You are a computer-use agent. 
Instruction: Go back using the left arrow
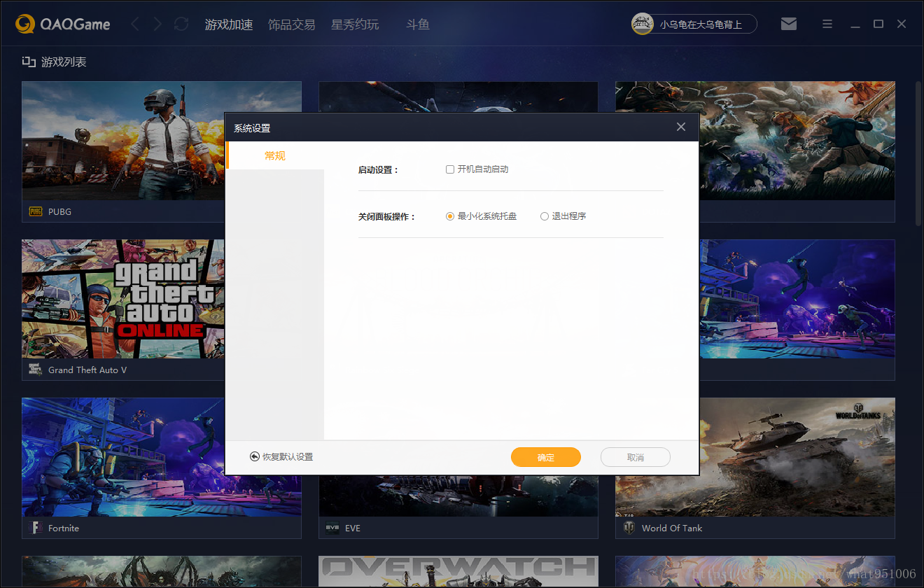tap(135, 24)
